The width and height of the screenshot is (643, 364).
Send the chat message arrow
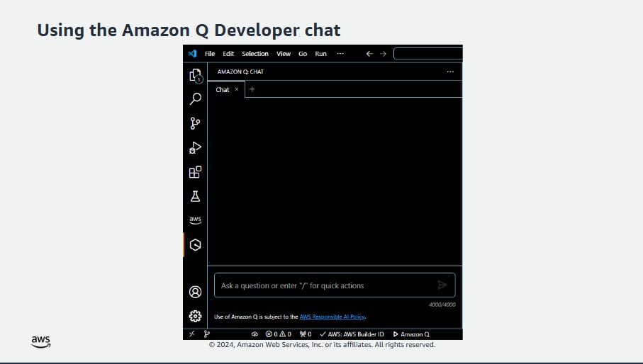click(x=442, y=285)
